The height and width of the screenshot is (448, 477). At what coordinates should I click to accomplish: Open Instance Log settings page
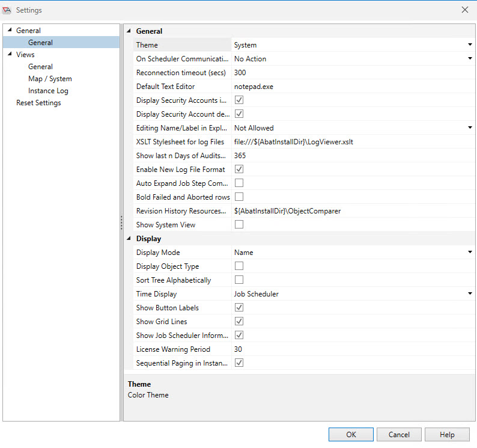48,91
